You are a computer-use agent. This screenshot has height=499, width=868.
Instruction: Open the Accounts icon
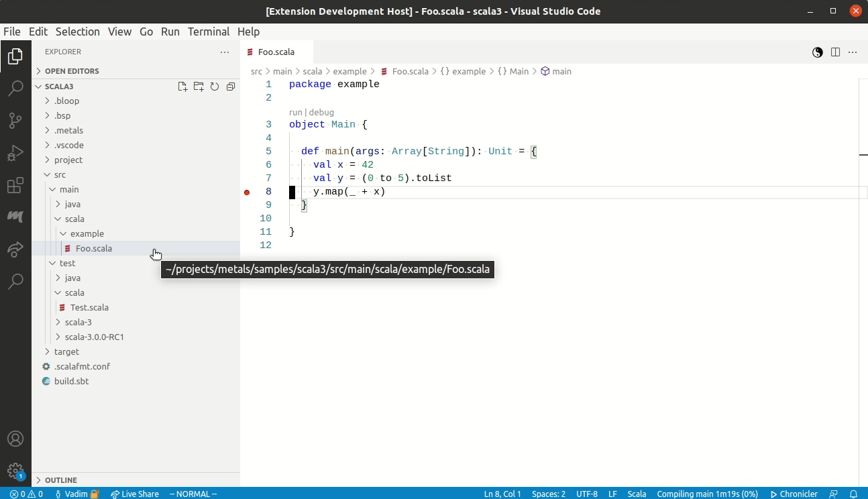coord(15,439)
